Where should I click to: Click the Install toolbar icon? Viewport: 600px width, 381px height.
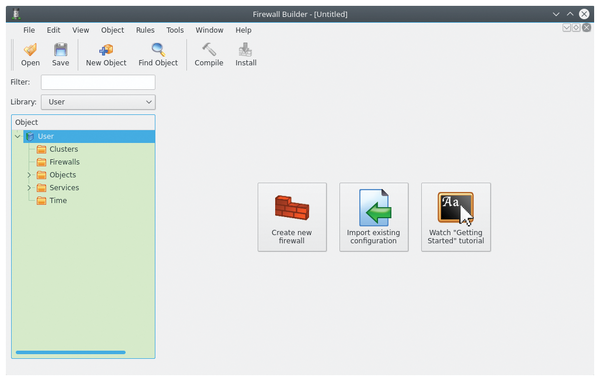(x=246, y=50)
